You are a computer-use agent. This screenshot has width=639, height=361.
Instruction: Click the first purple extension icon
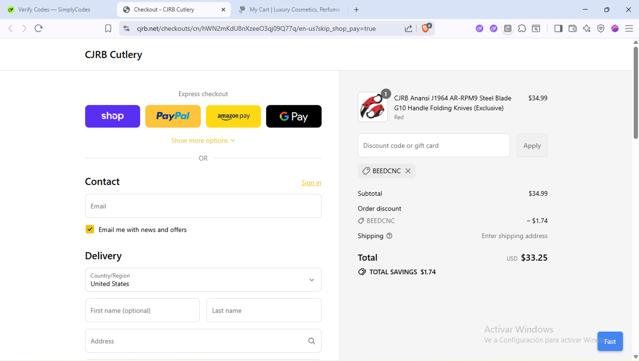(x=479, y=28)
